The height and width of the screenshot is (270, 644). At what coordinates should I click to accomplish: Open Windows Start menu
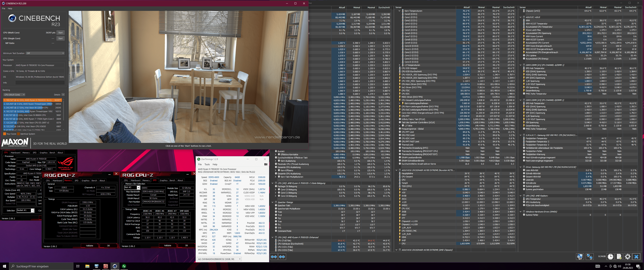point(4,266)
